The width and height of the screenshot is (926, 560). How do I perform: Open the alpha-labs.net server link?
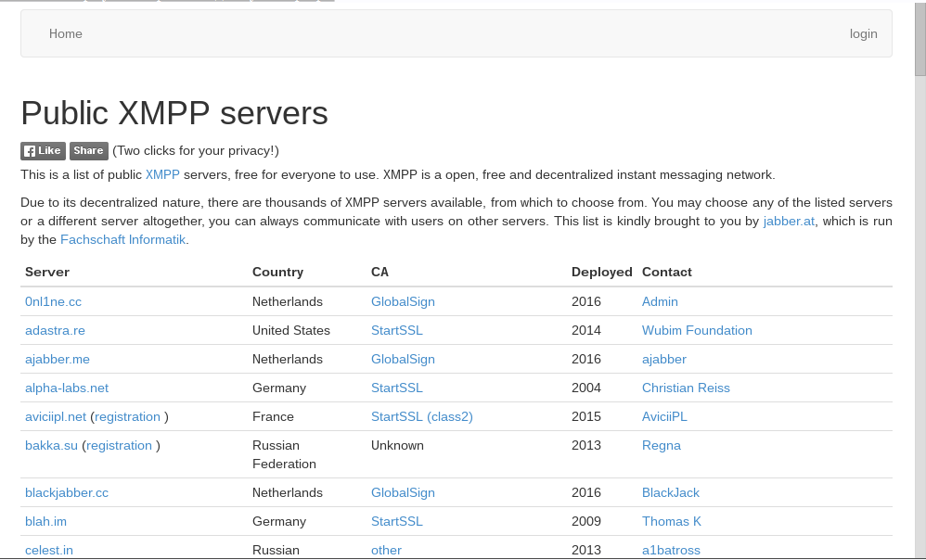pyautogui.click(x=67, y=388)
